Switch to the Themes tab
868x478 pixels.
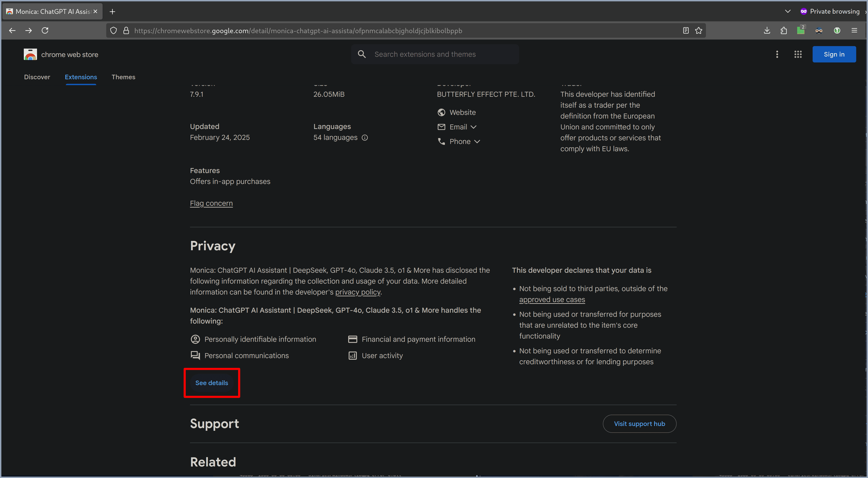(x=123, y=77)
